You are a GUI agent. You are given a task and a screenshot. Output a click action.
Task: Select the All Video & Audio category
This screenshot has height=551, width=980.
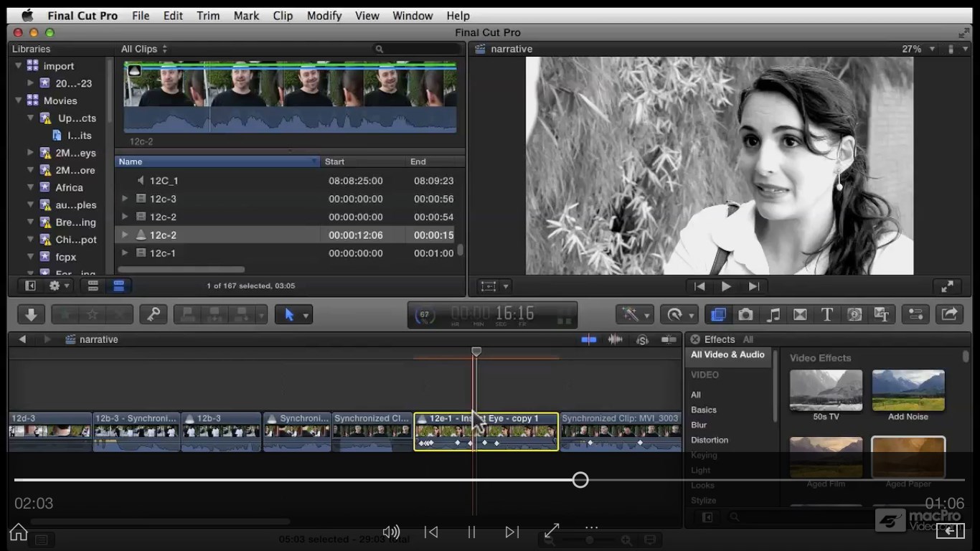tap(727, 354)
